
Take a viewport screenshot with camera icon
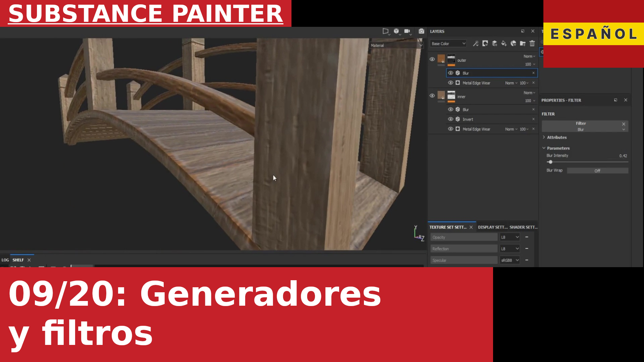pyautogui.click(x=421, y=31)
